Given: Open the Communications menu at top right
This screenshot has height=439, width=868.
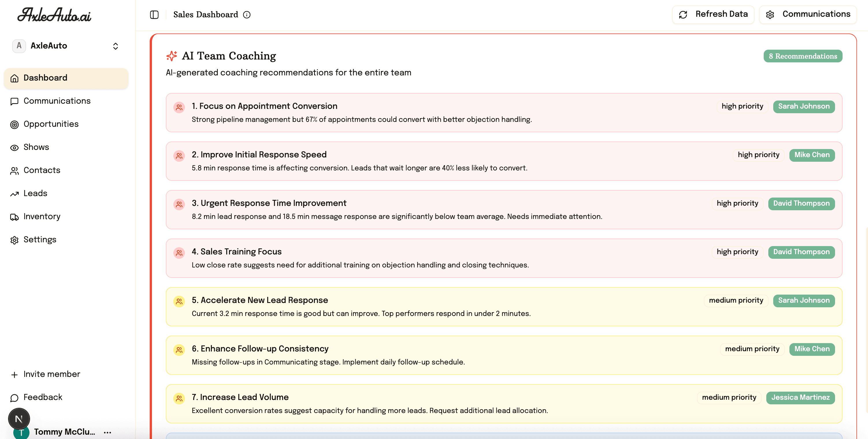Looking at the screenshot, I should [x=808, y=14].
